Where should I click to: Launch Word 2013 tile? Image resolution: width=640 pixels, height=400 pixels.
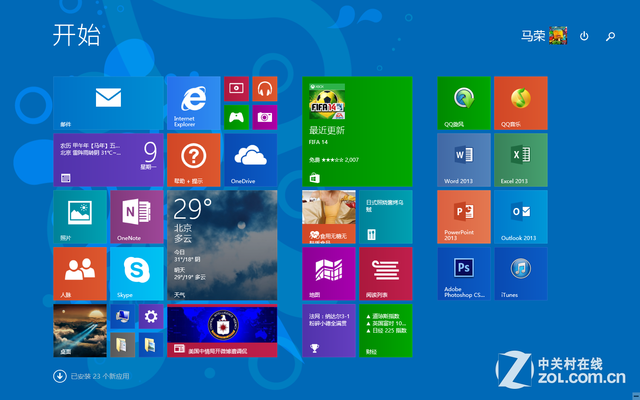coord(464,160)
